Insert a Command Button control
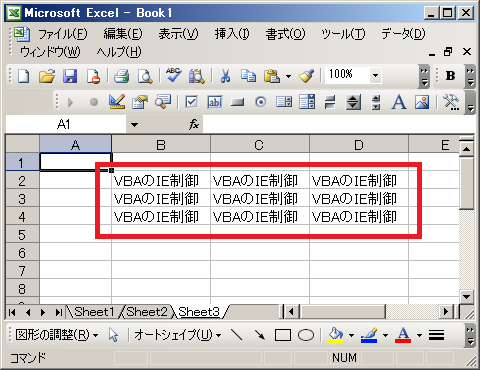This screenshot has height=370, width=480. [238, 102]
